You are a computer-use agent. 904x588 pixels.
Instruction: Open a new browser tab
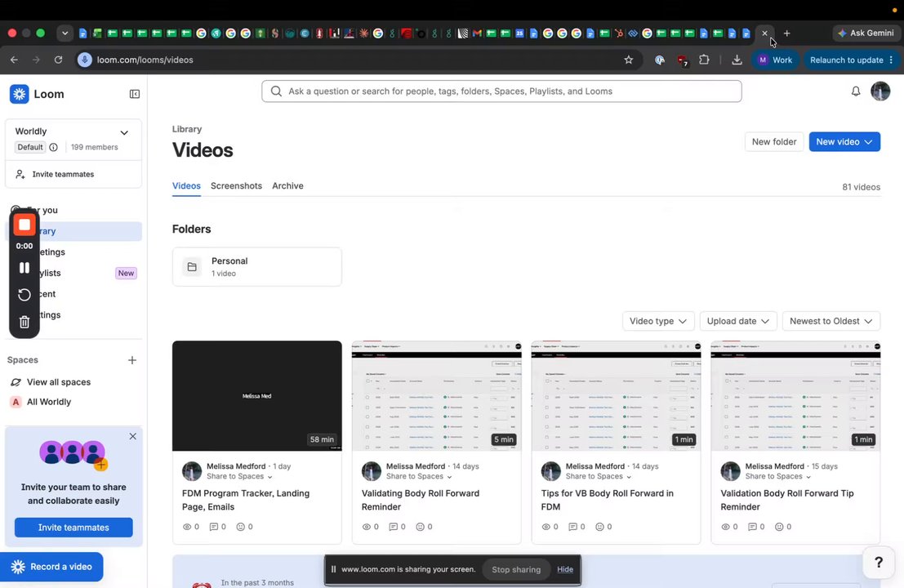[x=786, y=33]
